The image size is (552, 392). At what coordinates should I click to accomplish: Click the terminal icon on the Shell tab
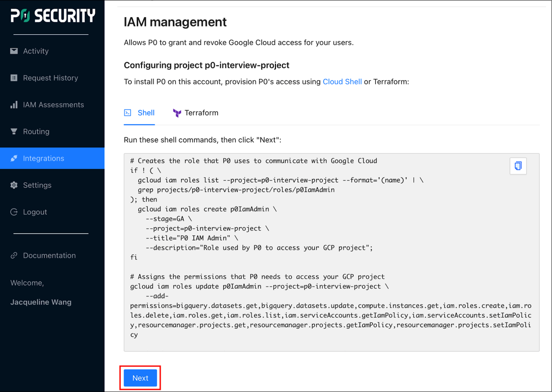[x=128, y=113]
